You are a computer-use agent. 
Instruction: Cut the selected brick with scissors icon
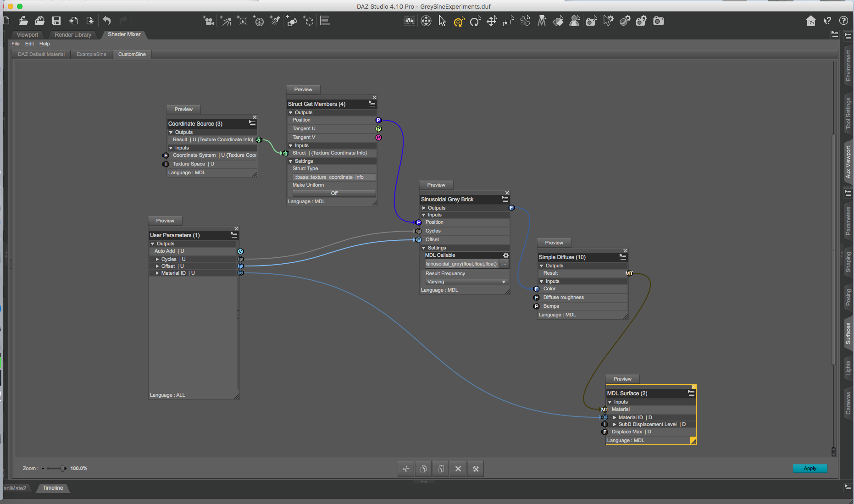pyautogui.click(x=406, y=469)
